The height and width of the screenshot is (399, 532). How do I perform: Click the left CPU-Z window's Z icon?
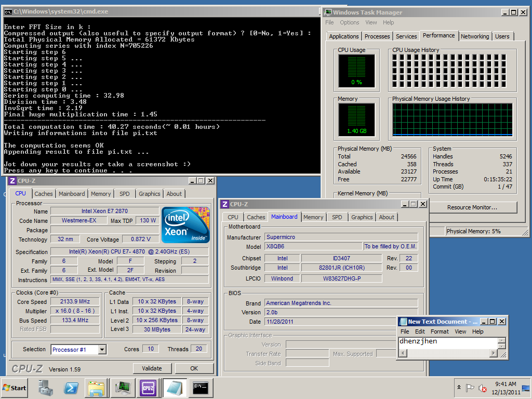[12, 180]
